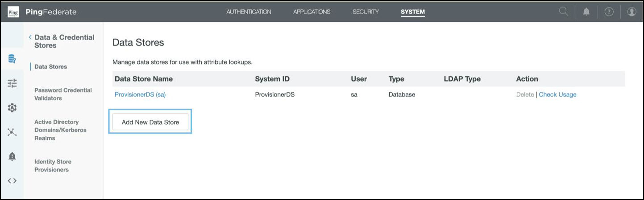The width and height of the screenshot is (644, 200).
Task: Select Identity Store Provisioners in sidebar
Action: pos(53,166)
